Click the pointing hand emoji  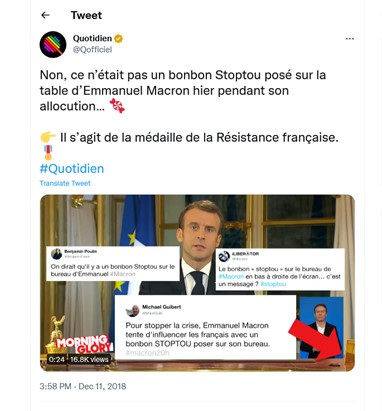click(x=48, y=137)
